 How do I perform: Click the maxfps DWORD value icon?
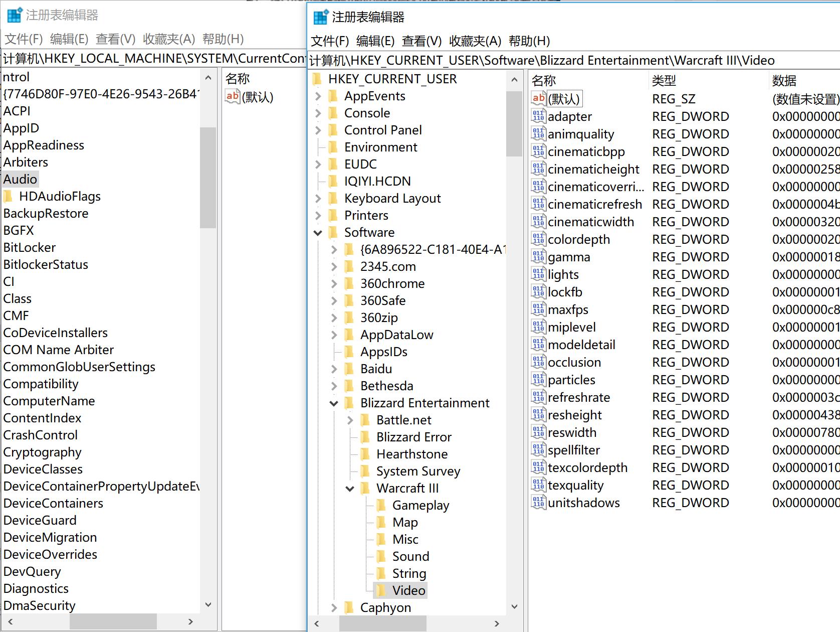(x=538, y=309)
